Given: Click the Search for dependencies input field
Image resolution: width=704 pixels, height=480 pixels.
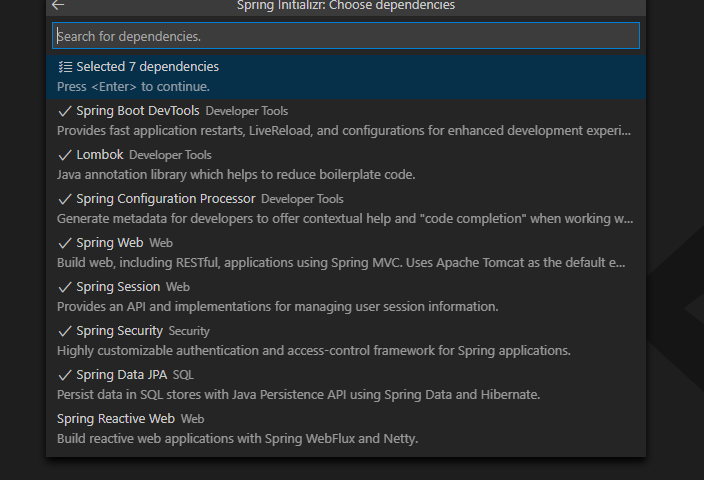Looking at the screenshot, I should 346,35.
